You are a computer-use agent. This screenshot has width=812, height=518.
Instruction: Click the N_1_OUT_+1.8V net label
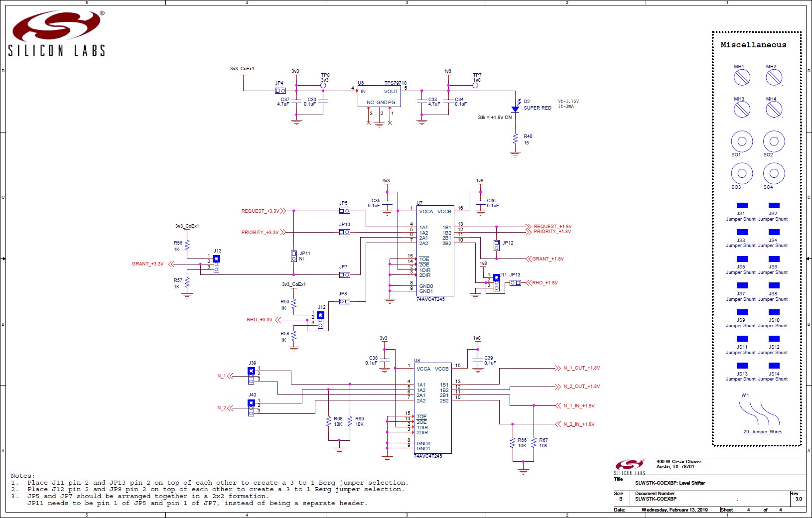582,368
